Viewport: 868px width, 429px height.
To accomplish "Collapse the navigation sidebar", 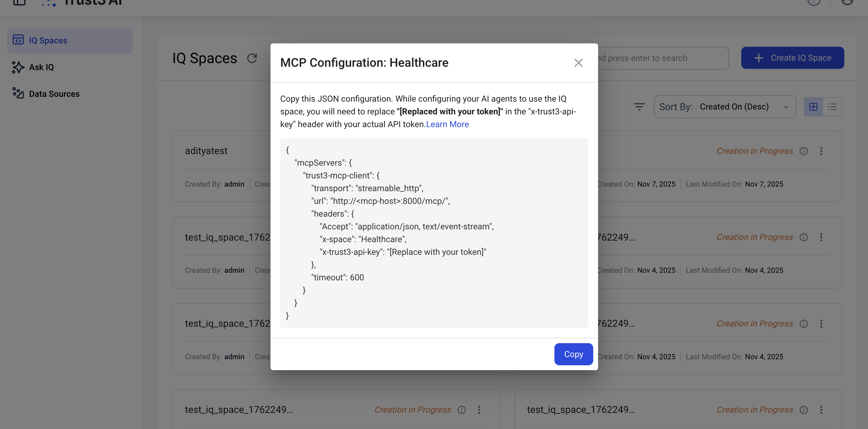I will click(x=19, y=3).
